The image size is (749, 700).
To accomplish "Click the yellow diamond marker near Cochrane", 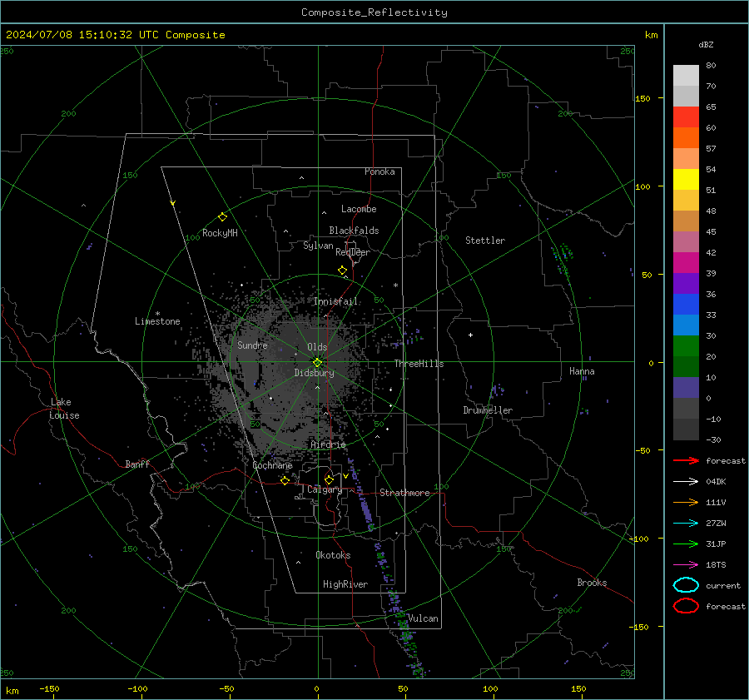I will pyautogui.click(x=285, y=481).
